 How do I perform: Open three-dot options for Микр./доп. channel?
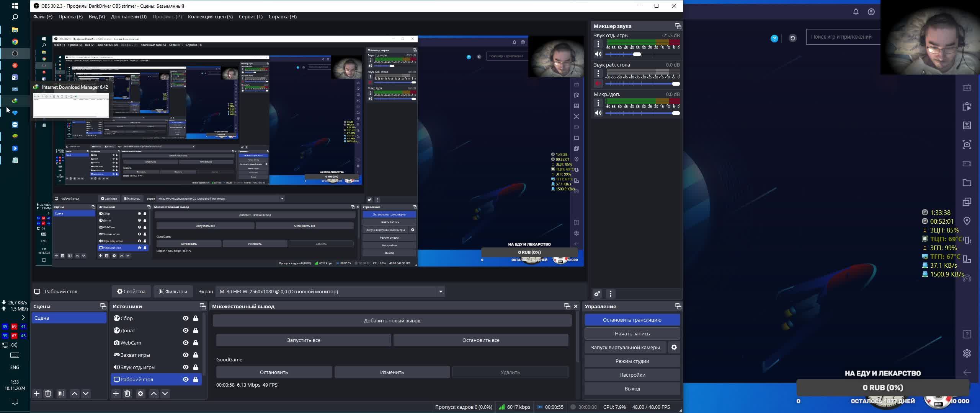click(598, 103)
